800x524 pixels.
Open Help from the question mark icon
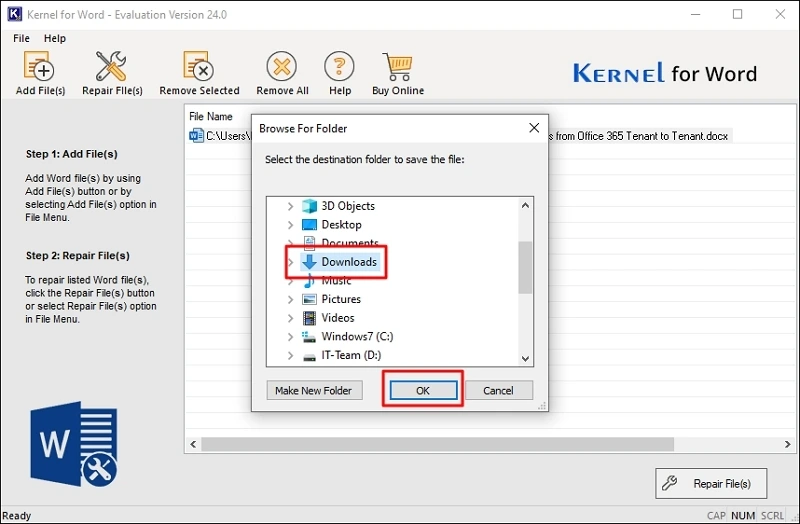tap(339, 66)
